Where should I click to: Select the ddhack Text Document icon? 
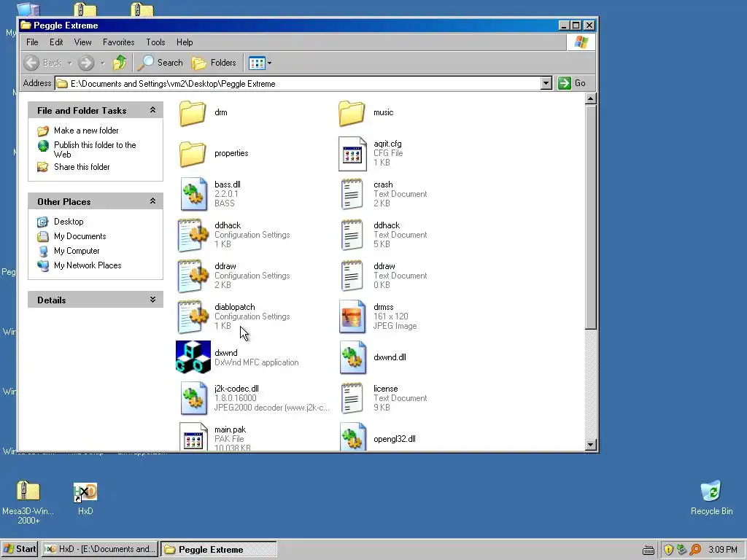352,236
